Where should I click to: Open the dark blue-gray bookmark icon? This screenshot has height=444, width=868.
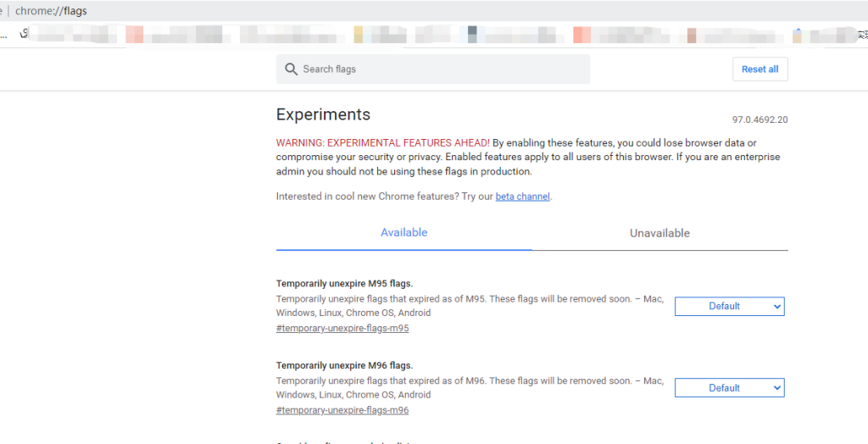pyautogui.click(x=472, y=34)
